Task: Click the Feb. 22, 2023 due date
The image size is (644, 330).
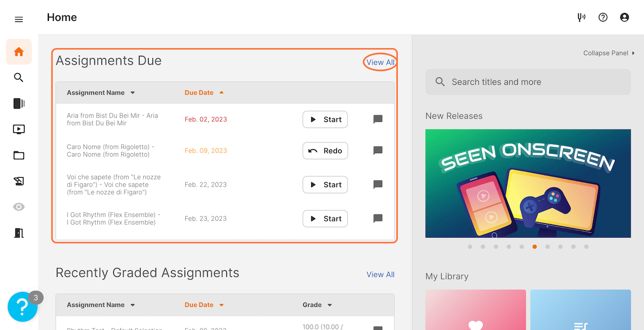Action: [x=206, y=185]
